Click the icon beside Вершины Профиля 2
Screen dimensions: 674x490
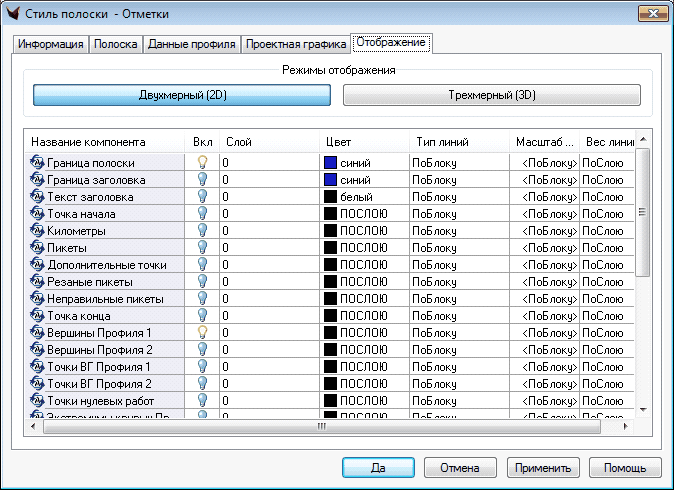[x=38, y=349]
